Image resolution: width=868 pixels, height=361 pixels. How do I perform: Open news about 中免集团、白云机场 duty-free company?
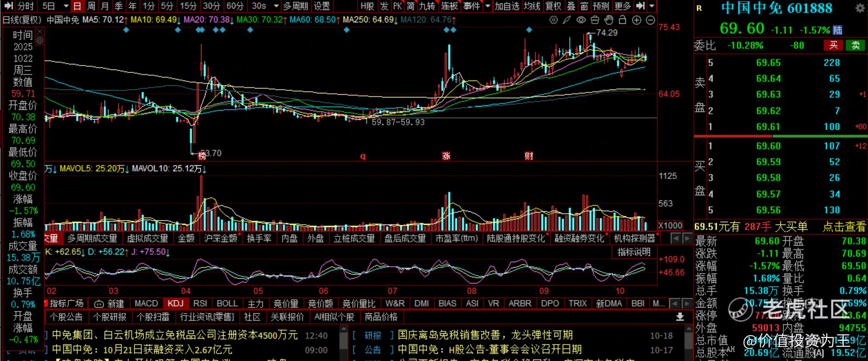[175, 335]
